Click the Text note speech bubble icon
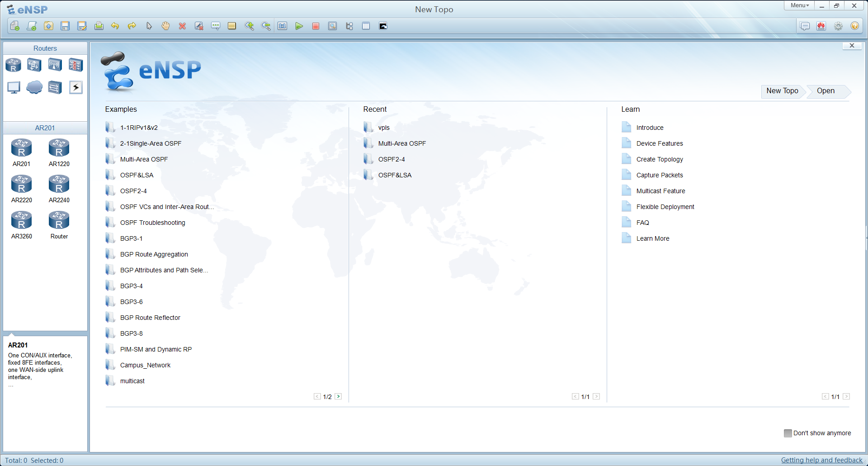 coord(216,26)
